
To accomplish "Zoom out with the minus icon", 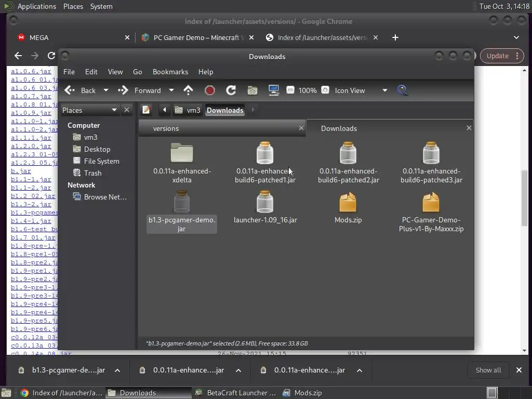I will (x=290, y=90).
